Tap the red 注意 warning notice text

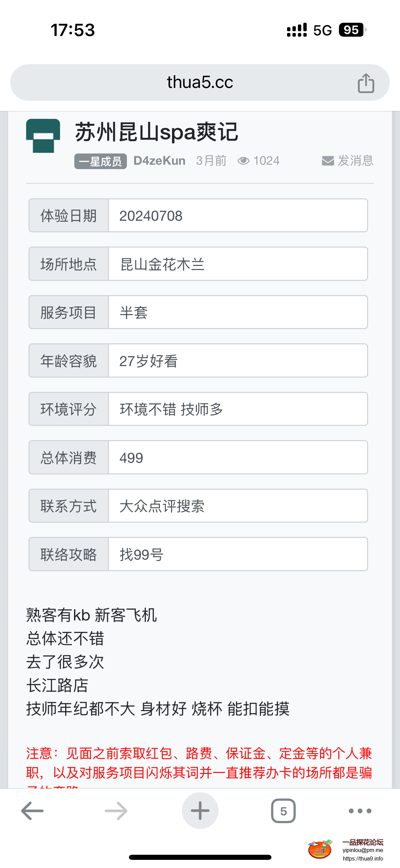point(199,763)
